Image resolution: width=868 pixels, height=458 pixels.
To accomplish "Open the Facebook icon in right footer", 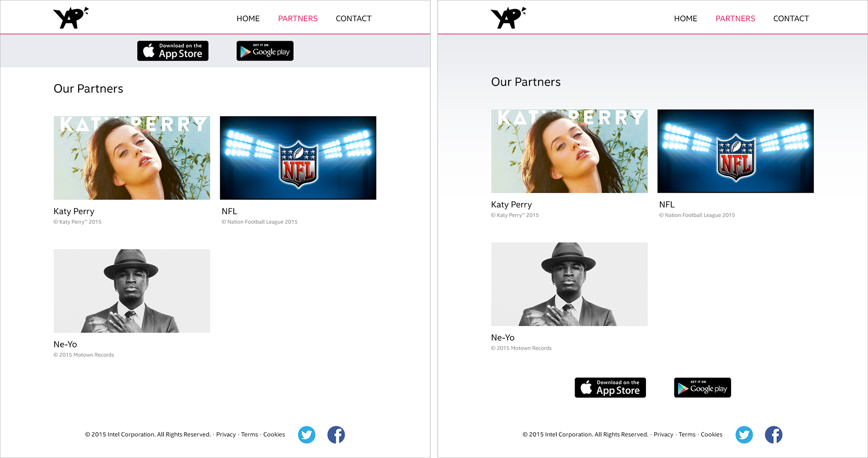I will [774, 434].
